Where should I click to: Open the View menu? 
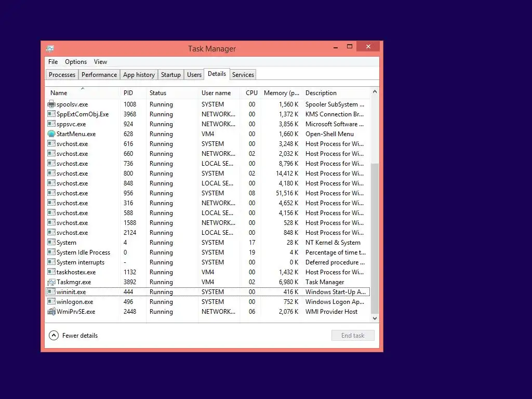100,62
